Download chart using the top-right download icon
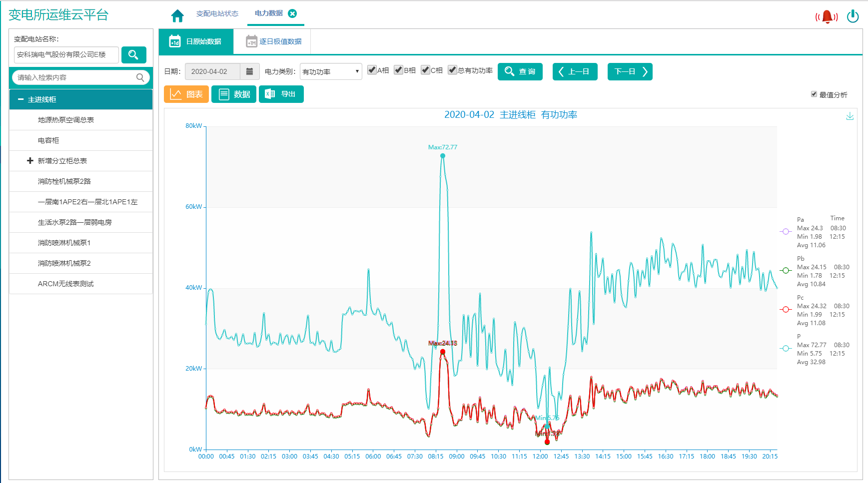868x483 pixels. tap(850, 116)
